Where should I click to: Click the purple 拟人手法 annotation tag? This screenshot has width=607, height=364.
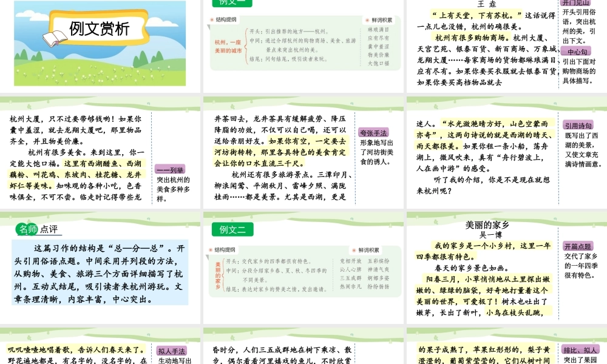tap(171, 351)
